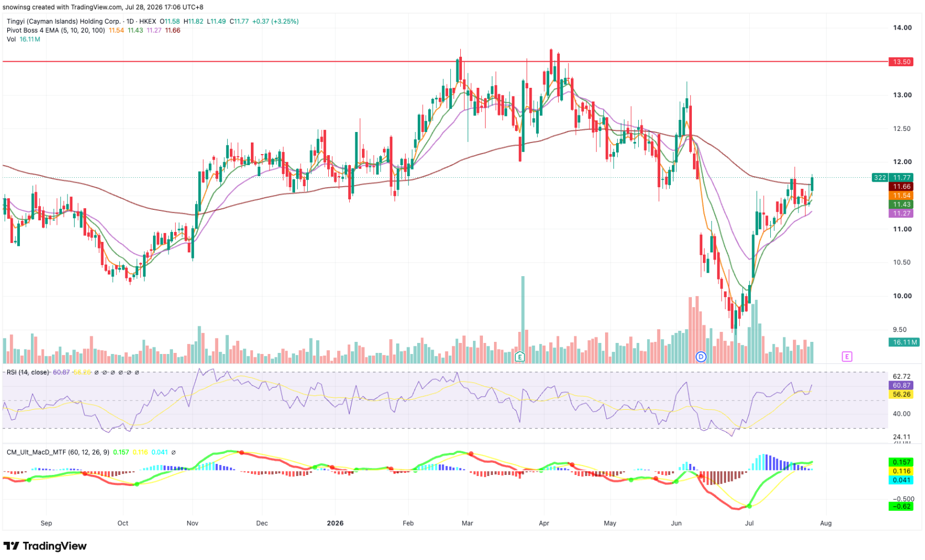Click the Vol 16.11M legend
This screenshot has height=560, width=925.
23,39
